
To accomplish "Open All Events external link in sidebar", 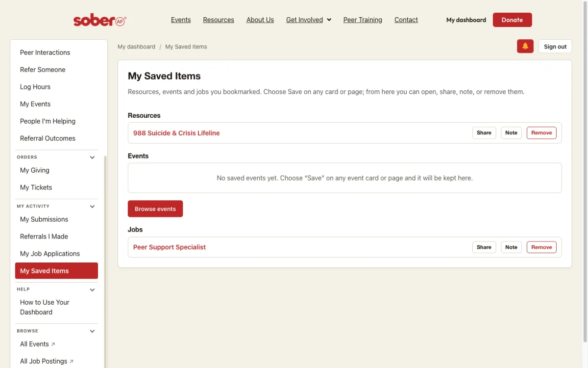I will pos(56,344).
